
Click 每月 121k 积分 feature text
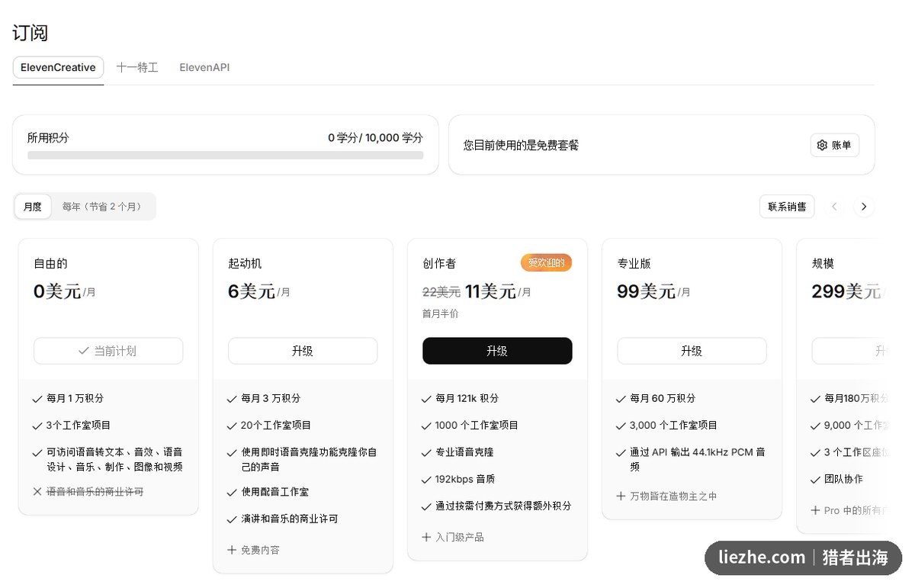(x=467, y=398)
